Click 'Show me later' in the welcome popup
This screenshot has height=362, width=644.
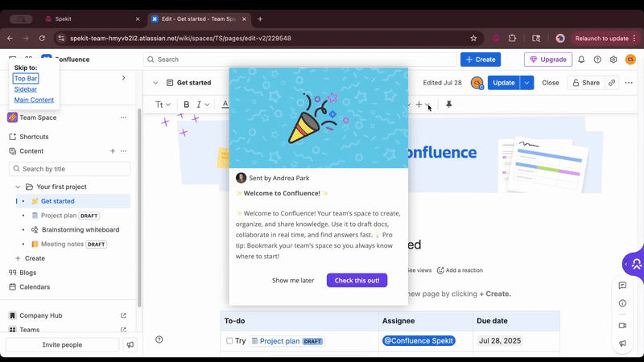point(293,280)
